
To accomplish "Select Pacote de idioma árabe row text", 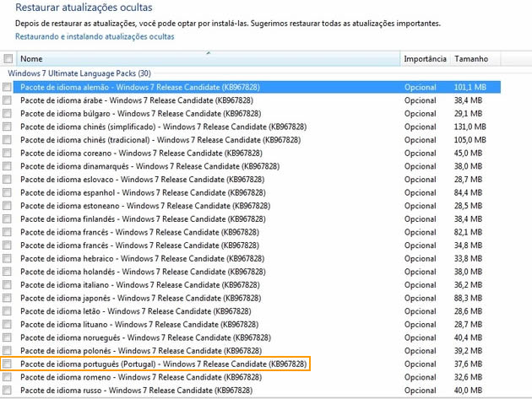I will click(137, 100).
